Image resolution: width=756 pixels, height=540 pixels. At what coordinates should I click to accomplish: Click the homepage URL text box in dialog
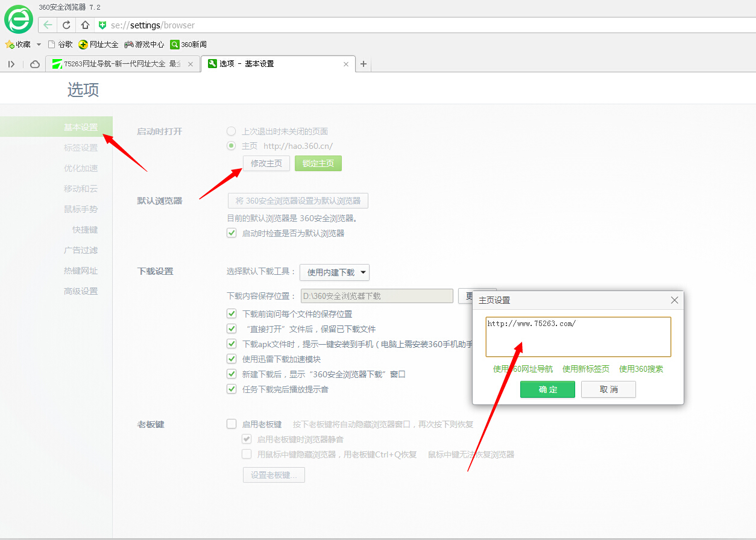578,337
